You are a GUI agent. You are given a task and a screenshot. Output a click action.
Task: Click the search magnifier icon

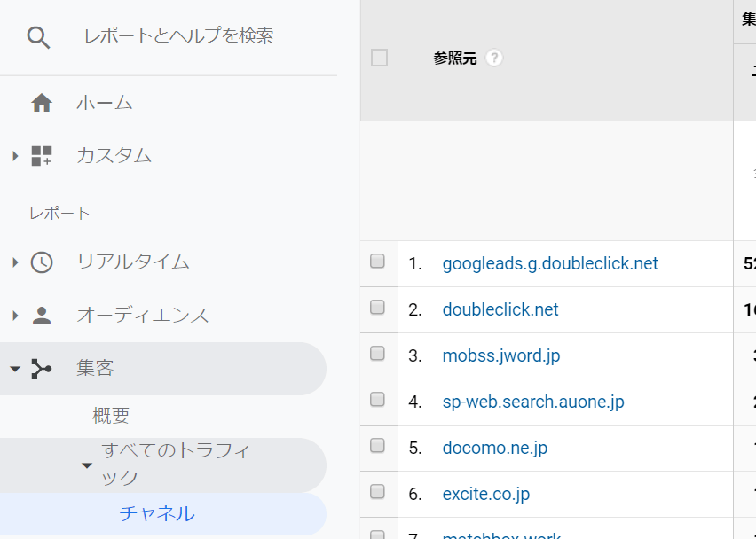tap(38, 37)
